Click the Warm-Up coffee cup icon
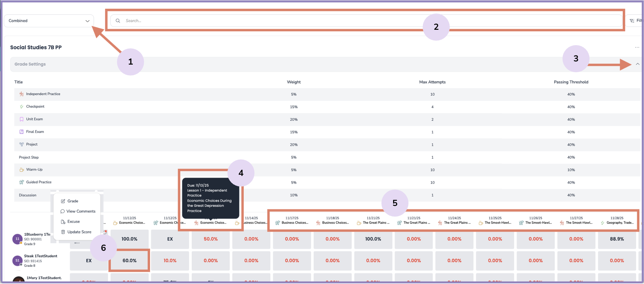The height and width of the screenshot is (284, 644). (x=21, y=169)
